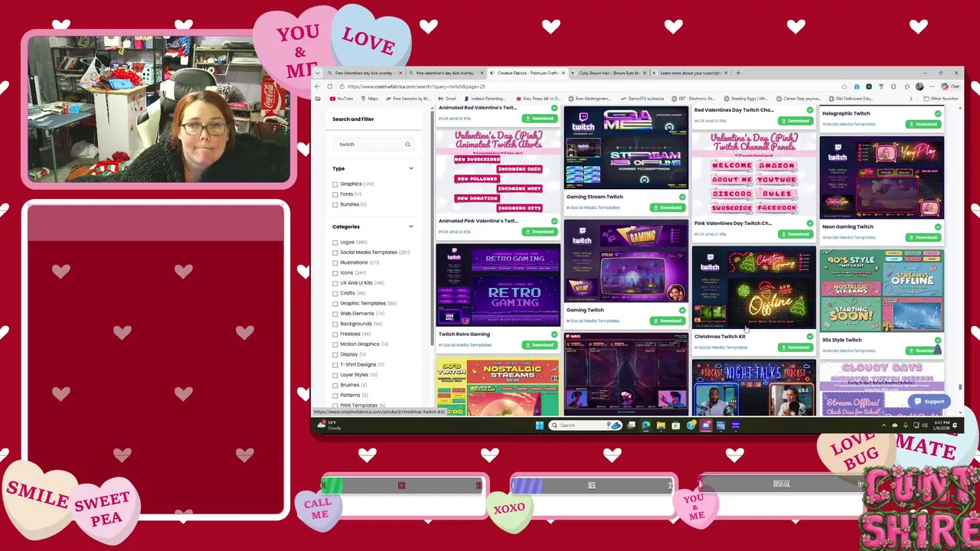Check the Social Media Templates checkbox
980x551 pixels.
pos(335,253)
